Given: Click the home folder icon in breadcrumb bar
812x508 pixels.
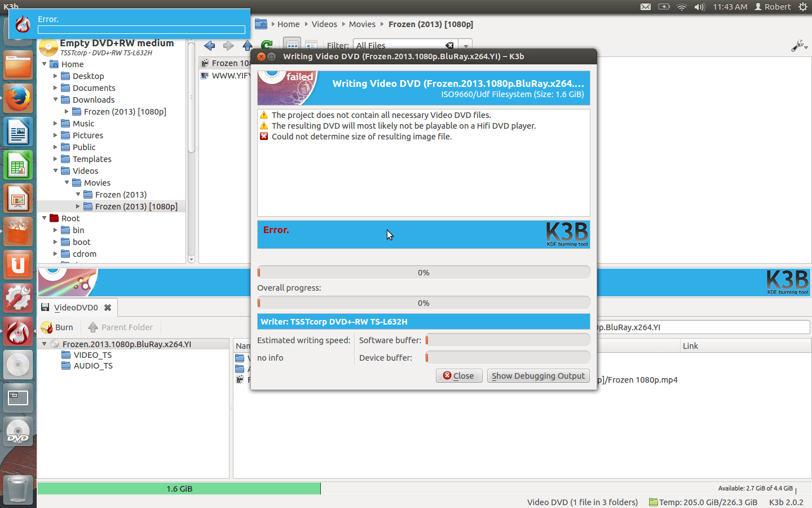Looking at the screenshot, I should coord(261,24).
